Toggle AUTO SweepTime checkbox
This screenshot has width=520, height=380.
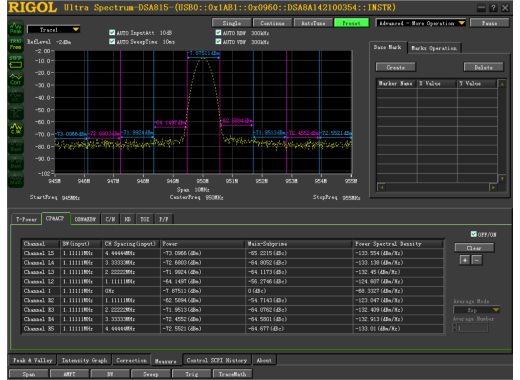(x=112, y=41)
